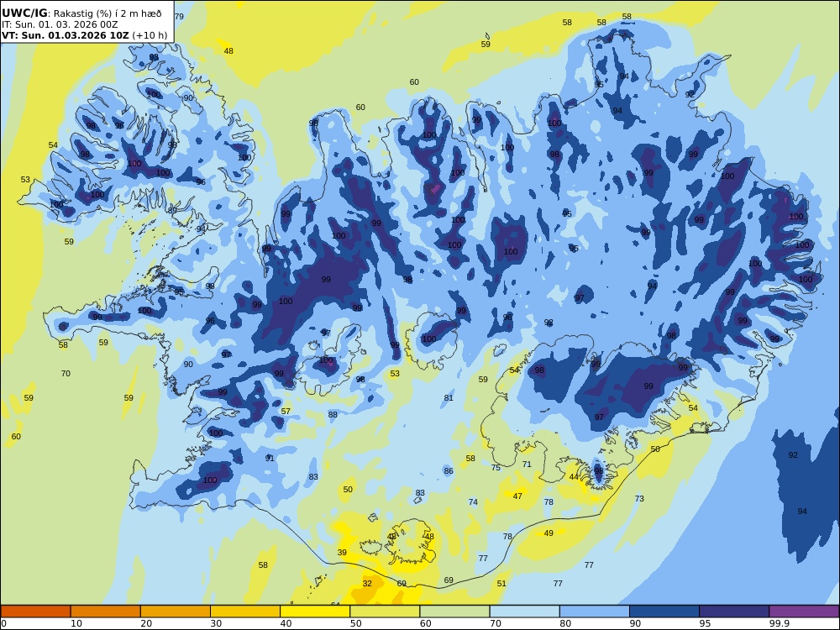Viewport: 840px width, 630px height.
Task: Click the 'UWC/IG' title text
Action: click(x=24, y=13)
